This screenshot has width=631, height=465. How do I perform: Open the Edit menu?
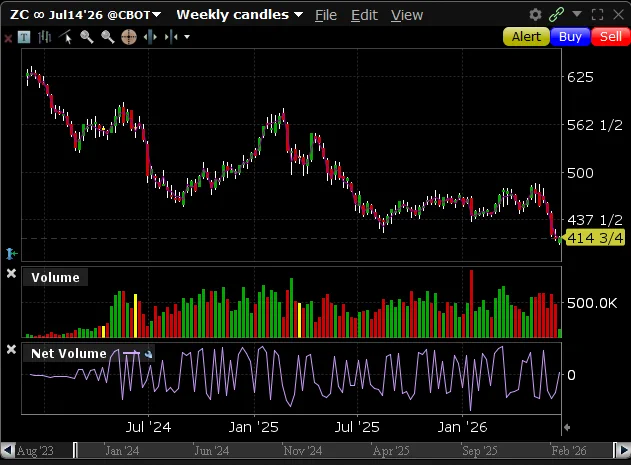(364, 15)
